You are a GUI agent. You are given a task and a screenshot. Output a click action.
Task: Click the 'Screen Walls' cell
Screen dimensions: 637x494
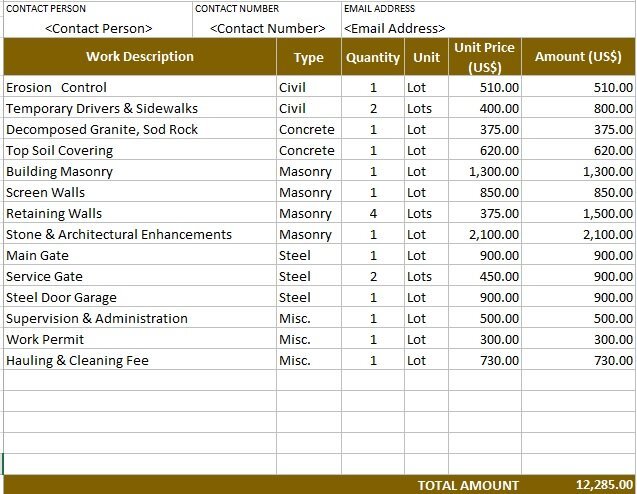(x=140, y=192)
